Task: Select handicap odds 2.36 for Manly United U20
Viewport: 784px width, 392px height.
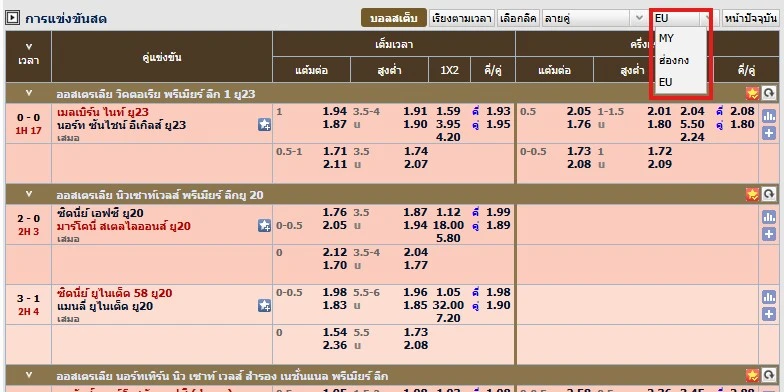Action: pyautogui.click(x=334, y=346)
